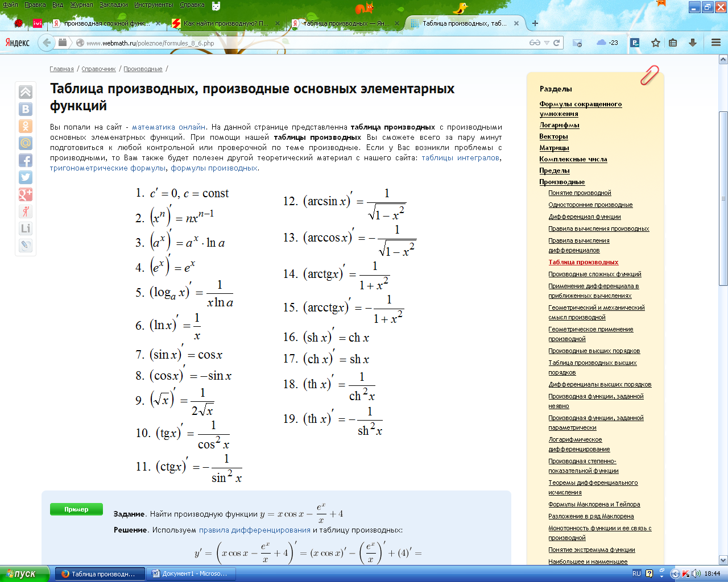
Task: Follow the Производные breadcrumb link
Action: click(x=143, y=69)
